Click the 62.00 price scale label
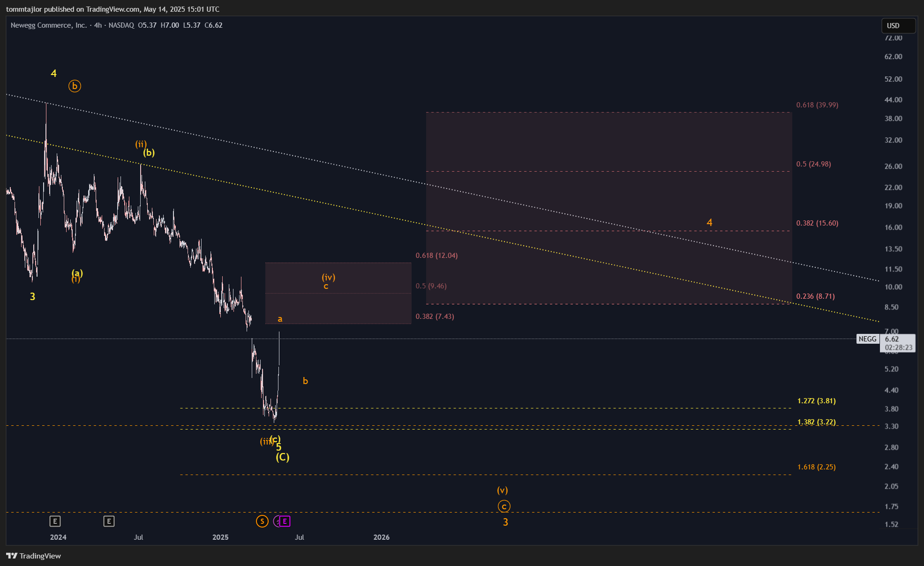Screen dimensions: 924x566 (894, 57)
